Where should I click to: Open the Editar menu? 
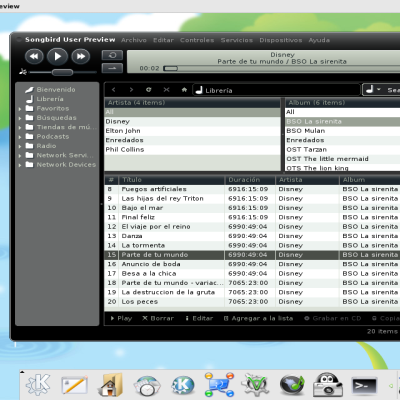coord(163,40)
